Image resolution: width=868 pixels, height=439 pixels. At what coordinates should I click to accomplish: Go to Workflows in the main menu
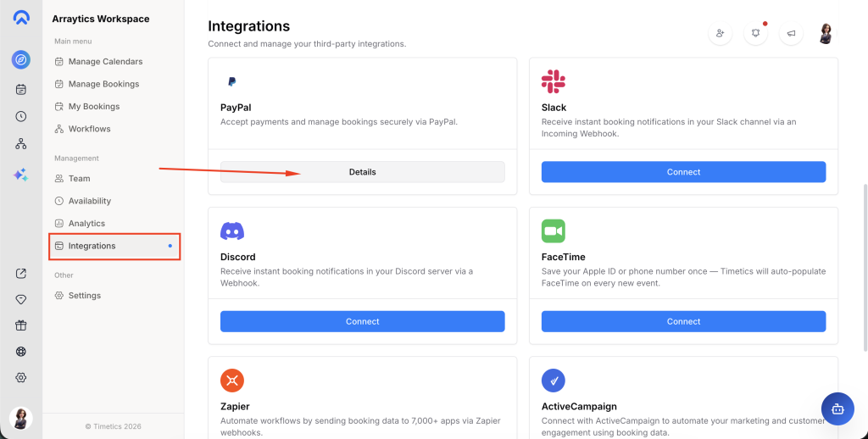tap(89, 129)
